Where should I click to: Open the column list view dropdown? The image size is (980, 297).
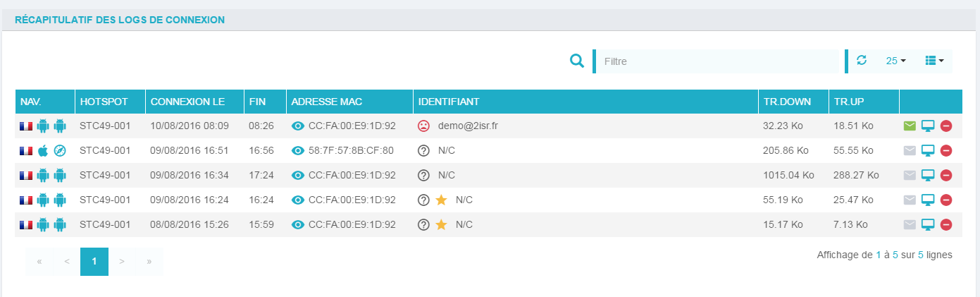click(934, 61)
